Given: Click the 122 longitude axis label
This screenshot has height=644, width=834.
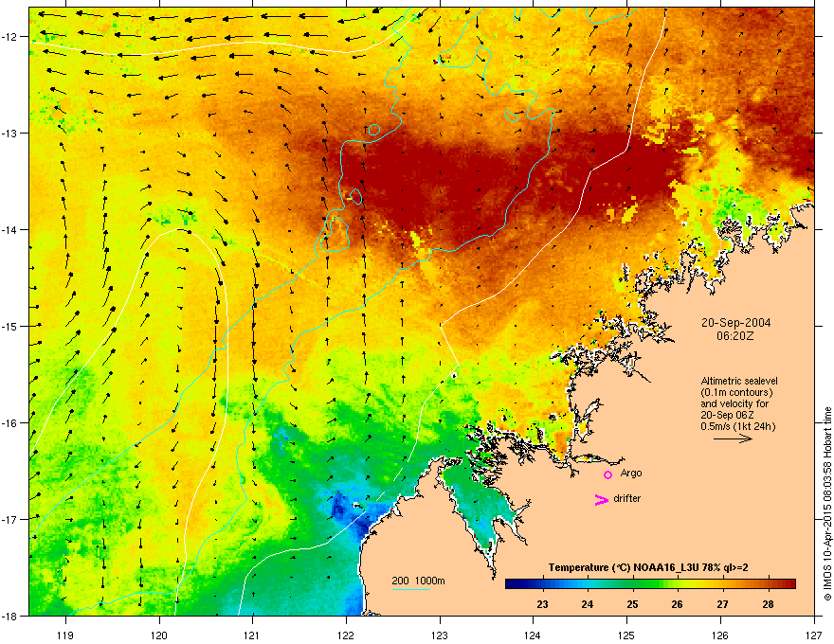Looking at the screenshot, I should pos(346,635).
